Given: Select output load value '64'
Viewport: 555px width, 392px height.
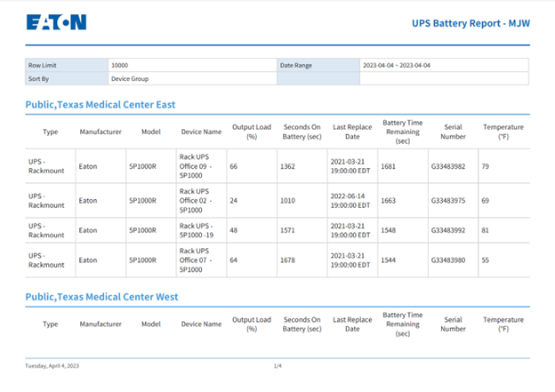Looking at the screenshot, I should [234, 260].
